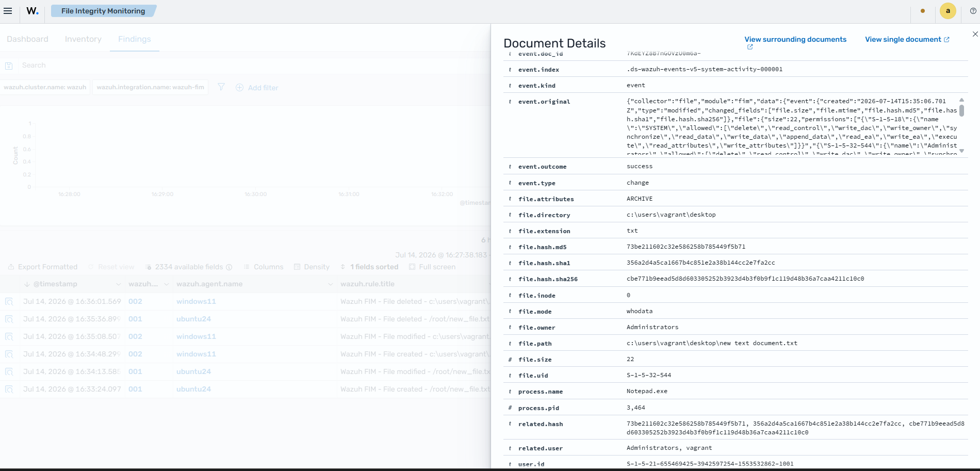This screenshot has height=471, width=980.
Task: Open agent link windows11 in 16:36:01 row
Action: (196, 301)
